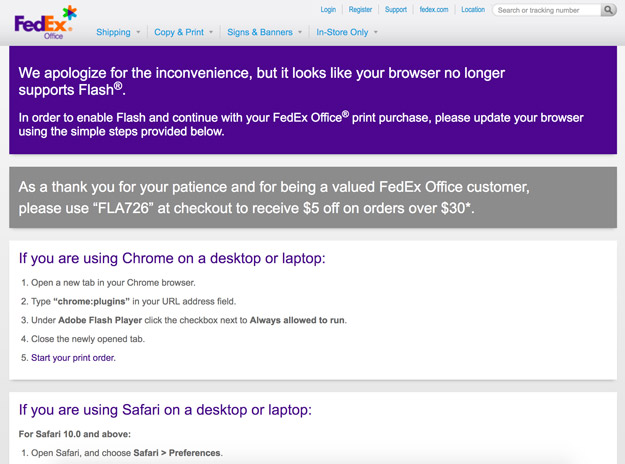Expand the Shipping dropdown menu
Image resolution: width=625 pixels, height=464 pixels.
click(118, 32)
